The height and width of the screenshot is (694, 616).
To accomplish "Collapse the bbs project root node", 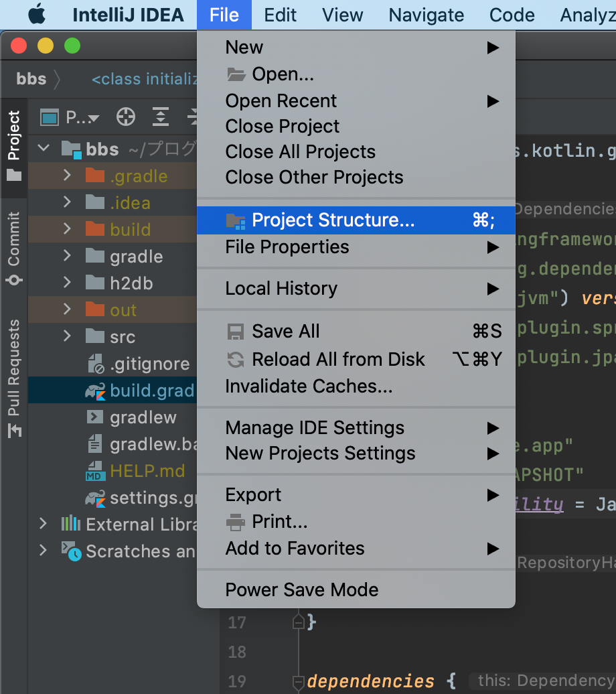I will tap(44, 148).
